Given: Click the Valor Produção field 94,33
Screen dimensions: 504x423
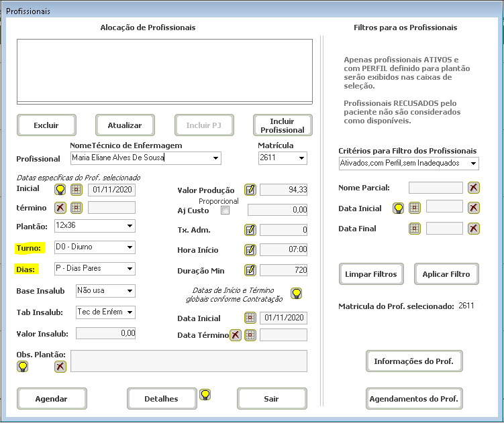Looking at the screenshot, I should coord(283,190).
